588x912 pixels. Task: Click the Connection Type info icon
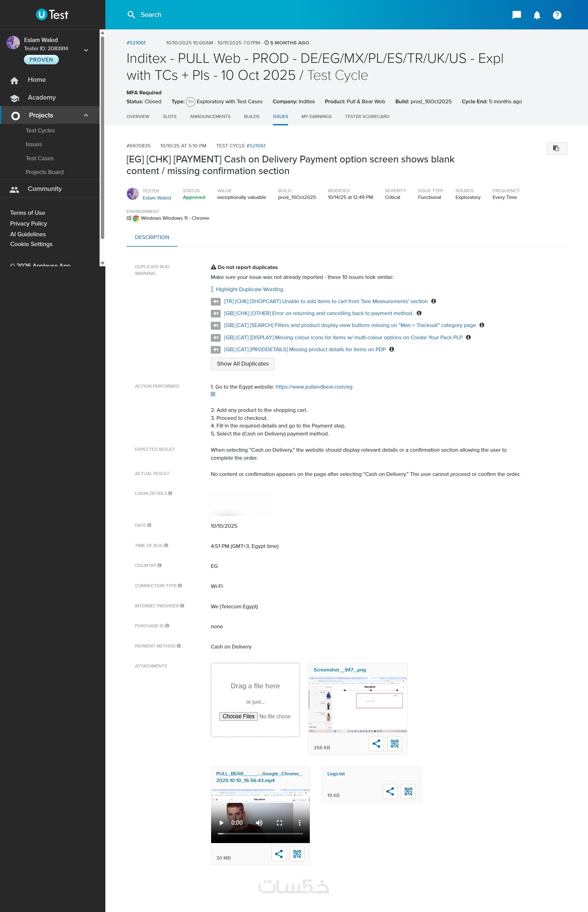coord(180,585)
